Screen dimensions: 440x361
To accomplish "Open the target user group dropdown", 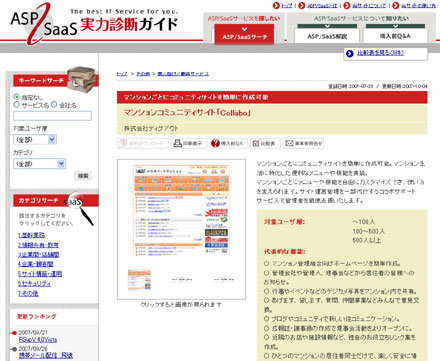I will click(x=35, y=140).
